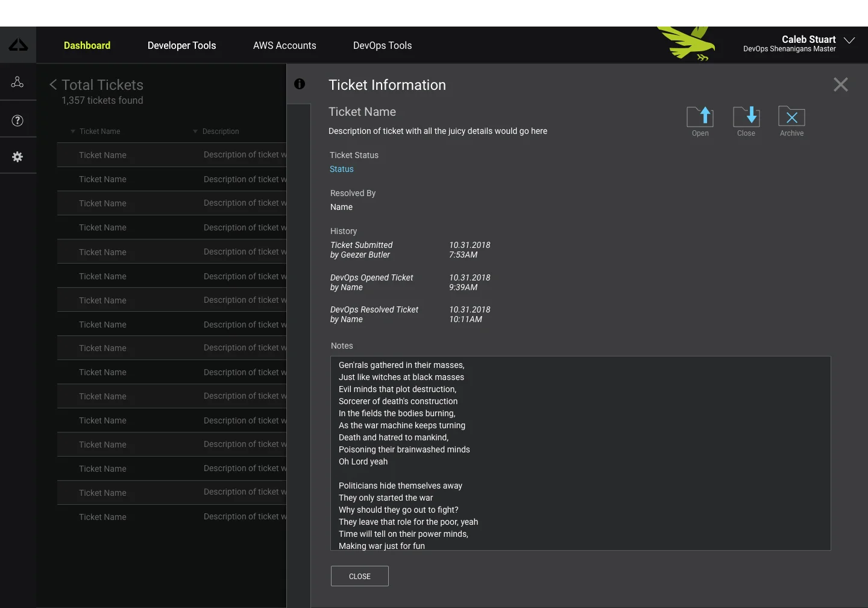Select 'Ticket Submitted by Geezer Butler' history entry

pos(361,250)
